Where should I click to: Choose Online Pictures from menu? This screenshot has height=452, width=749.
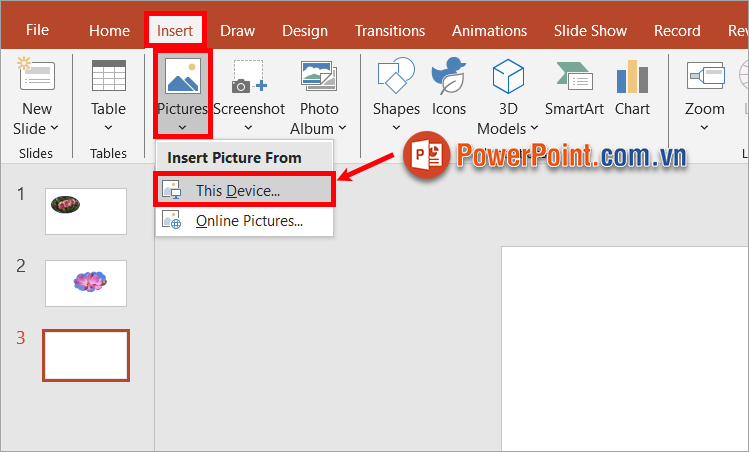point(249,221)
